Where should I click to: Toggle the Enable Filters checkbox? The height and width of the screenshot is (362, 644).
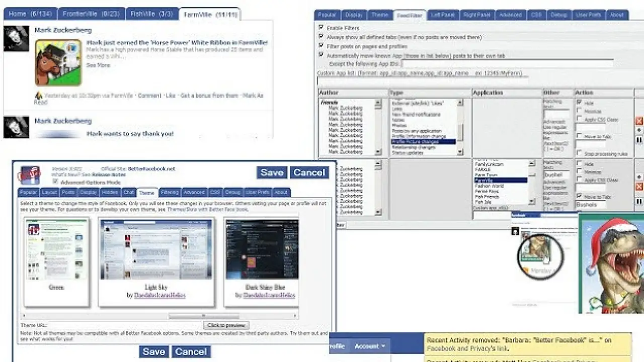coord(321,28)
